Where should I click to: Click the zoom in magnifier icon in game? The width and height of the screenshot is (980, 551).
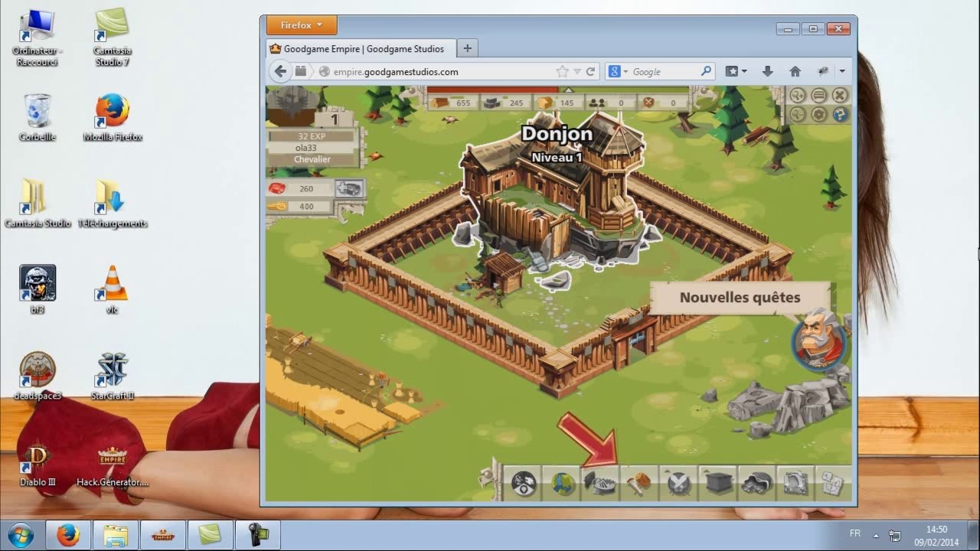point(799,96)
